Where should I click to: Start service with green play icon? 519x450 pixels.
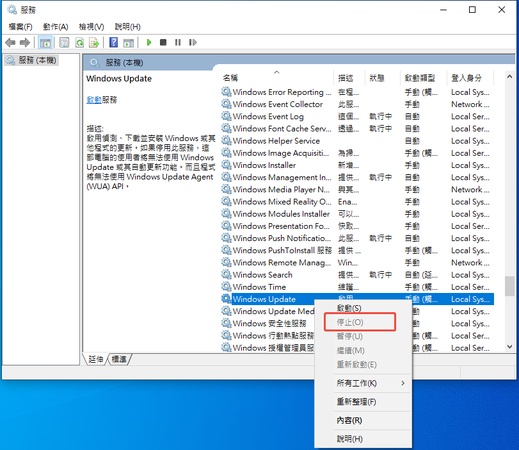149,42
